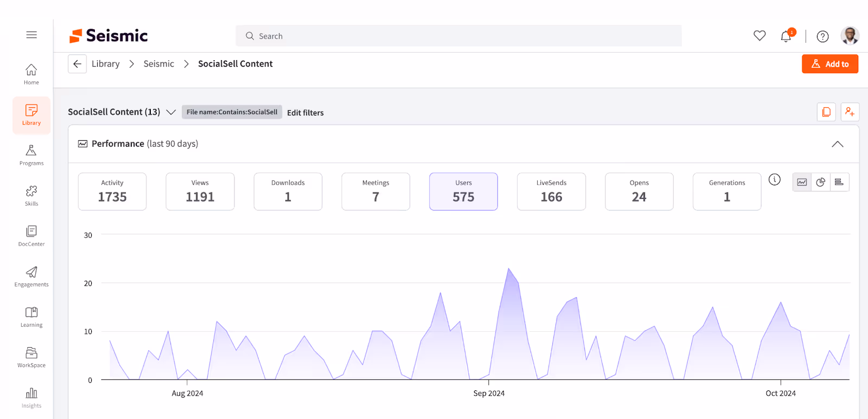Go to Home in sidebar
This screenshot has height=419, width=868.
coord(31,74)
